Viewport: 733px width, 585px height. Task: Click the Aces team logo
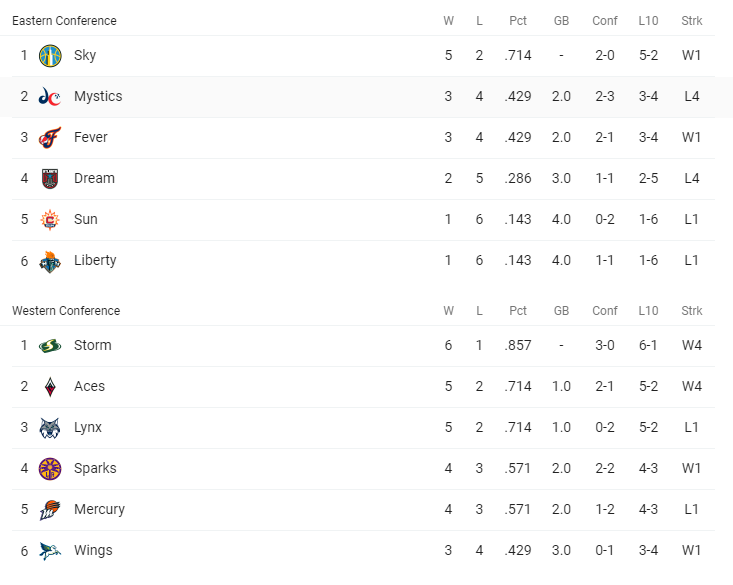click(x=50, y=387)
